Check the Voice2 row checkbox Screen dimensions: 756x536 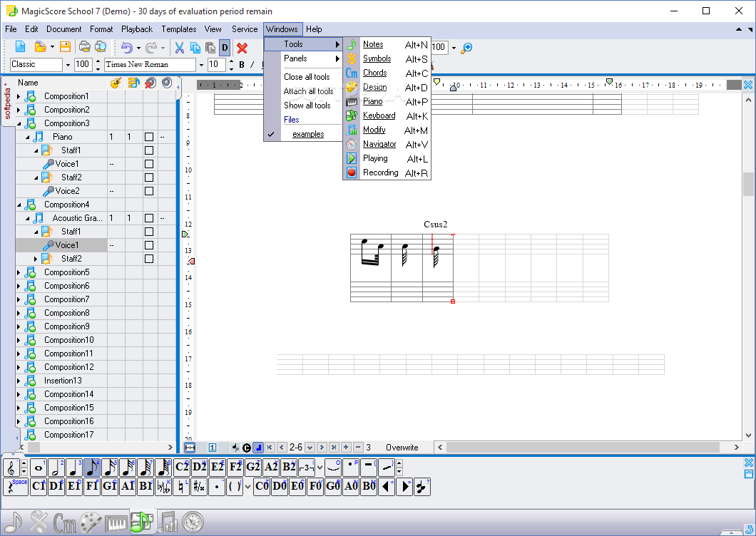coord(149,191)
